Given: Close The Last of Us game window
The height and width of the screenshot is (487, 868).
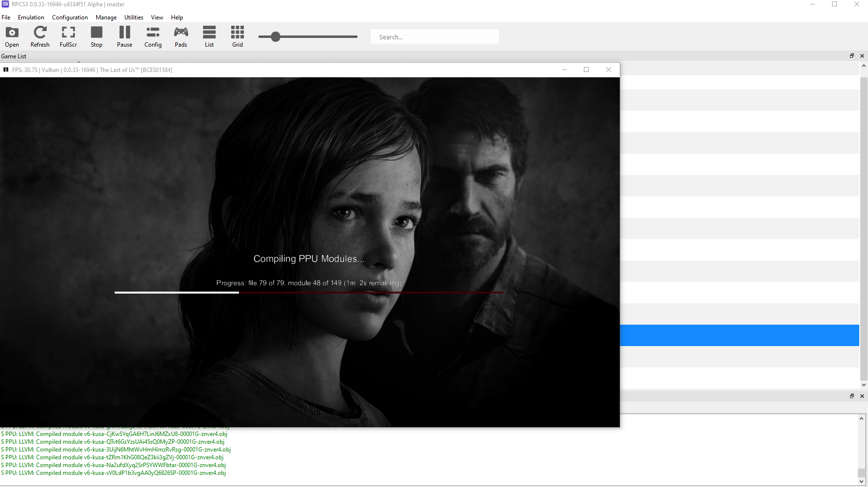Looking at the screenshot, I should click(x=609, y=70).
